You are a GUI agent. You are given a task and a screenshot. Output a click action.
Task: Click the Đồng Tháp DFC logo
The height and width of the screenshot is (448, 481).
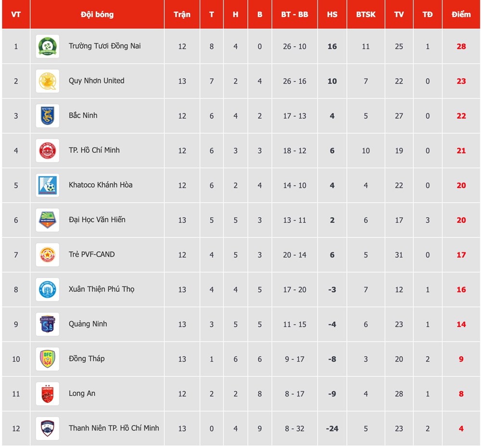(x=48, y=359)
